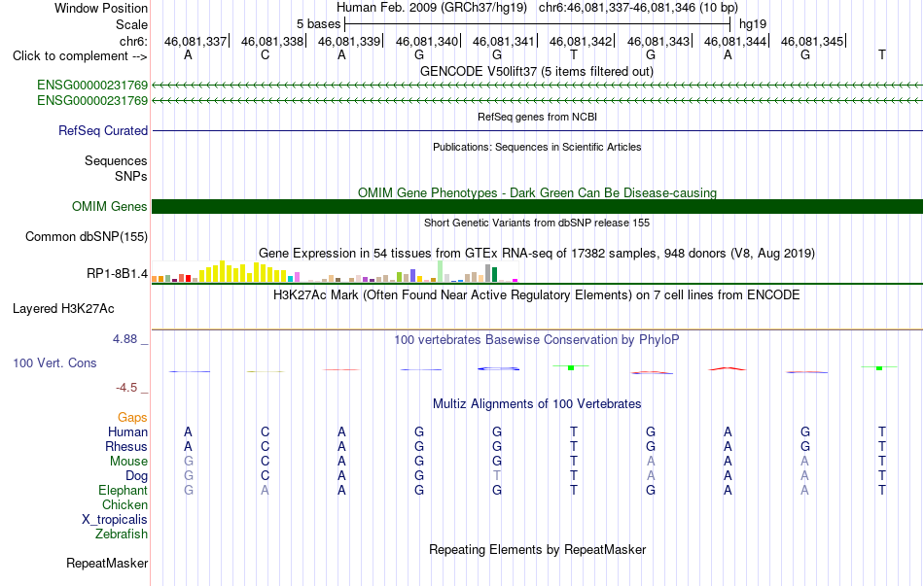The height and width of the screenshot is (586, 924).
Task: Click the Scale label
Action: click(x=132, y=24)
